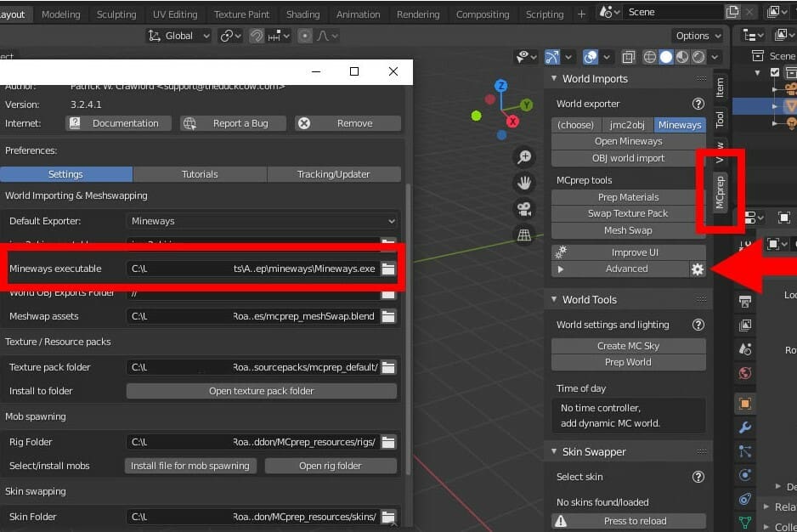Open Global transform orientation dropdown
Image resolution: width=797 pixels, height=532 pixels.
tap(178, 36)
